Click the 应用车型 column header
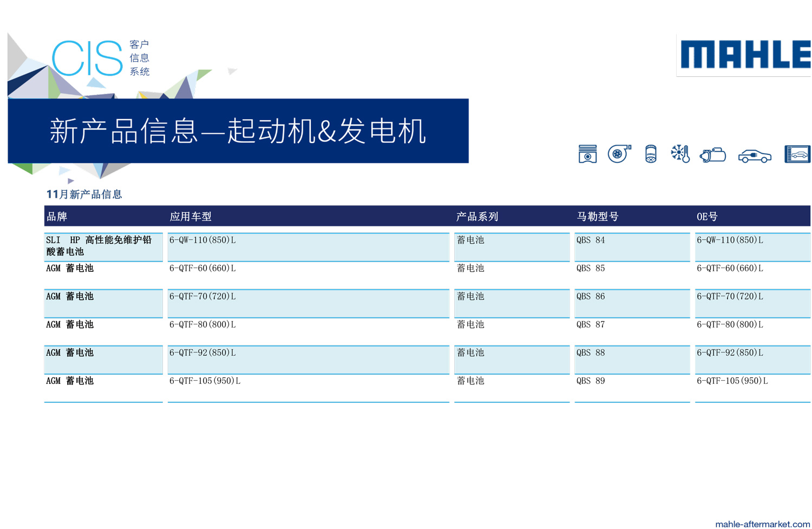 (191, 217)
